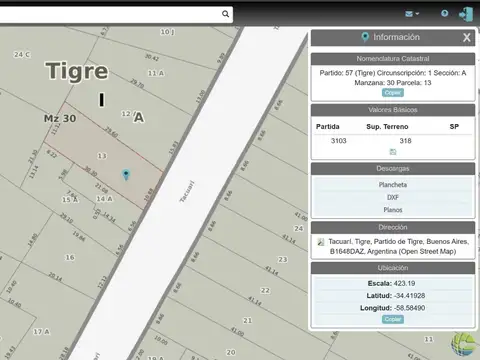Select parcel 11 A on map
The width and height of the screenshot is (480, 360).
(156, 73)
